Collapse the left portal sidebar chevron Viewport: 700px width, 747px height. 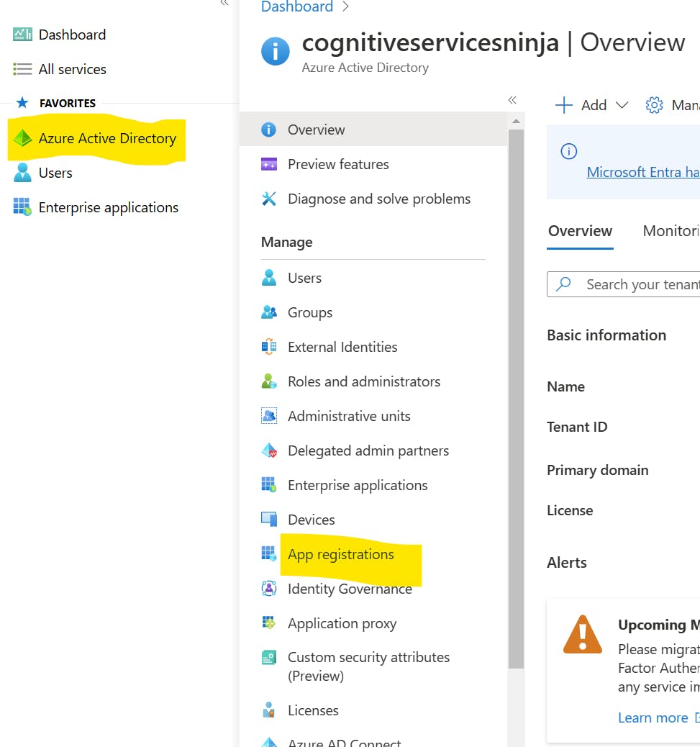(224, 3)
